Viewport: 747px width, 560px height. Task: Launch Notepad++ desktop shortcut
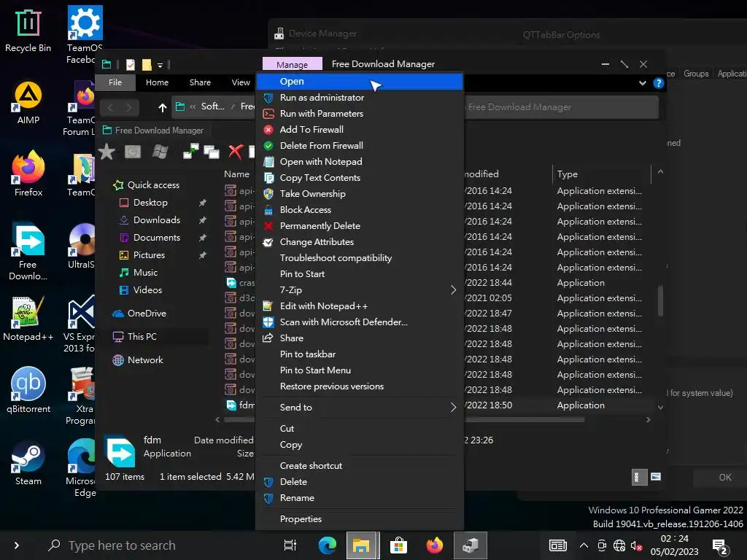(28, 319)
